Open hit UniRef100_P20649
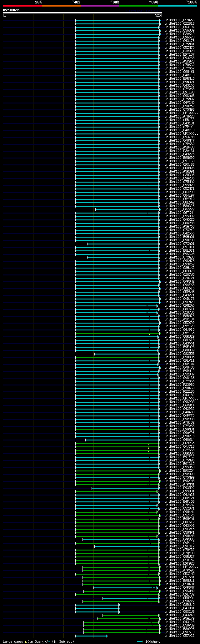This screenshot has height=644, width=200. (x=179, y=34)
